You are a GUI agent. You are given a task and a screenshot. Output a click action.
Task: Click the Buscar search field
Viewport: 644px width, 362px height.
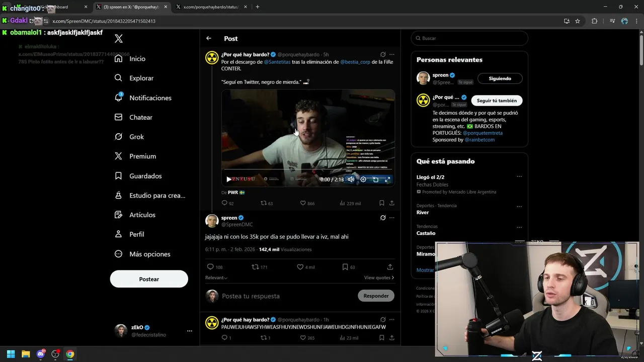[469, 38]
